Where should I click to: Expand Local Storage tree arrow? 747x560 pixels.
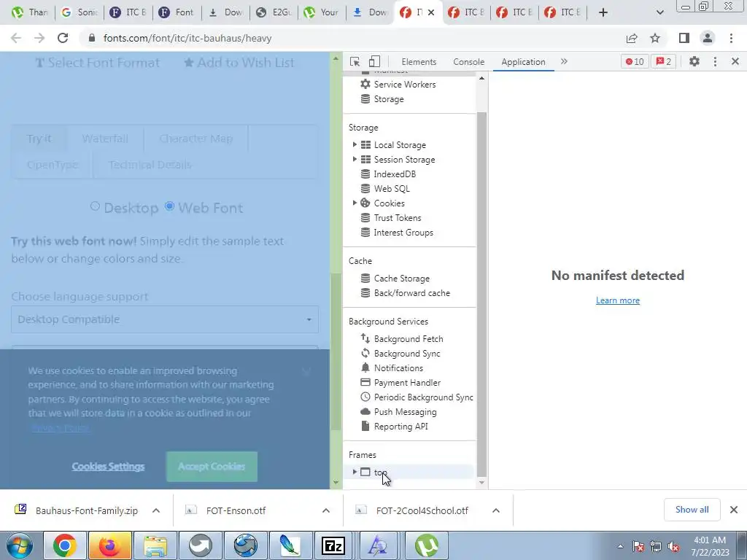(355, 144)
